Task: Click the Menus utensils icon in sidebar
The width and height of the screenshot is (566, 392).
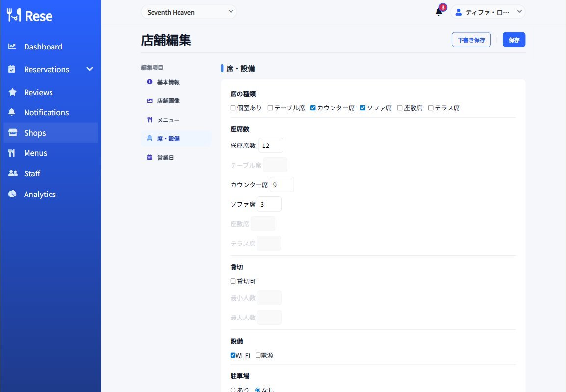Action: pos(12,153)
